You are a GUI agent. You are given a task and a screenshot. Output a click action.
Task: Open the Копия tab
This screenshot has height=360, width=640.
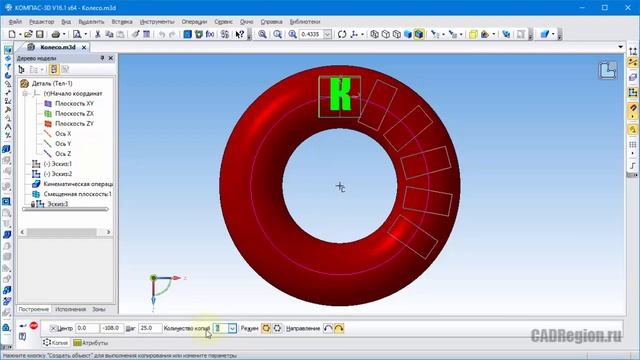(56, 343)
